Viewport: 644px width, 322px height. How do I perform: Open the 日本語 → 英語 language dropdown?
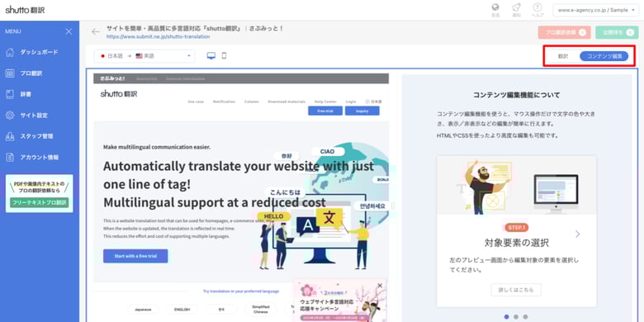(x=144, y=56)
